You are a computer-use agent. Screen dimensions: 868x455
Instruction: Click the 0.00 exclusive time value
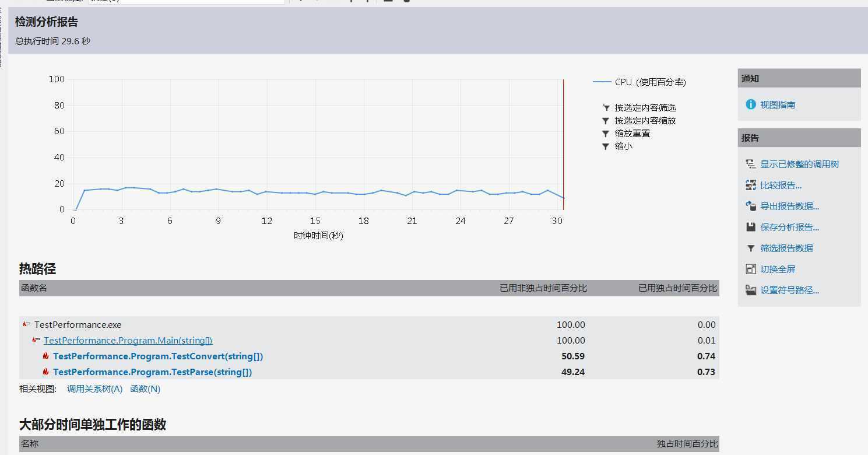coord(707,325)
